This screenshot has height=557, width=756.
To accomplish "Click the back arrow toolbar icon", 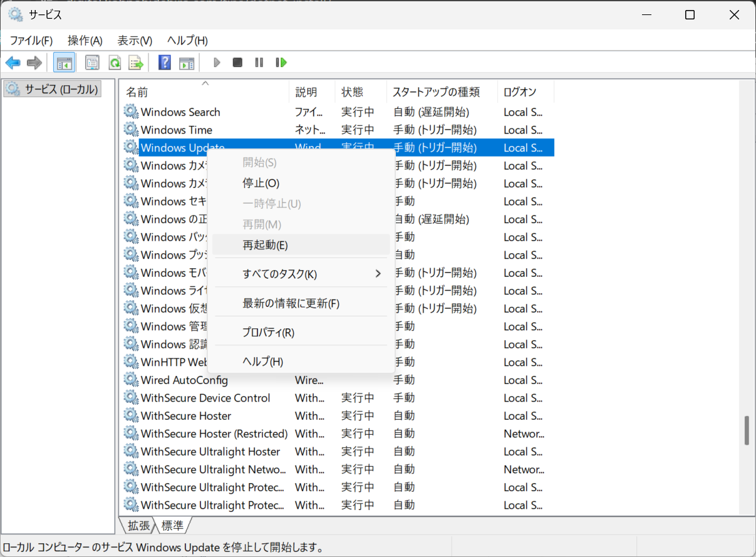I will (x=13, y=63).
